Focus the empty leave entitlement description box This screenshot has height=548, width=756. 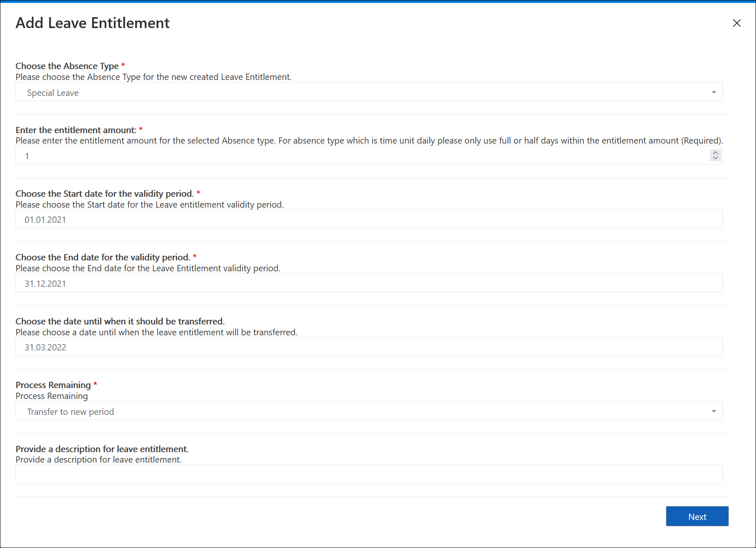coord(368,474)
